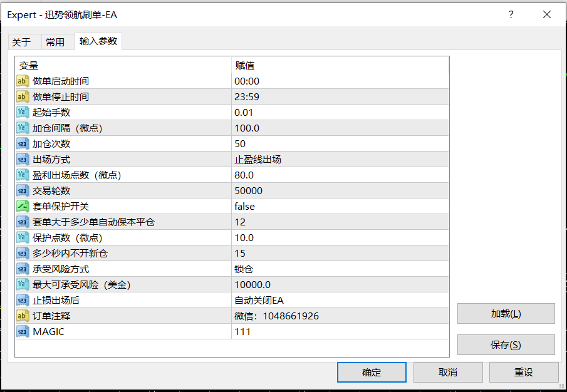Click the string icon beside 做单启动时间
This screenshot has width=567, height=392.
tap(23, 81)
